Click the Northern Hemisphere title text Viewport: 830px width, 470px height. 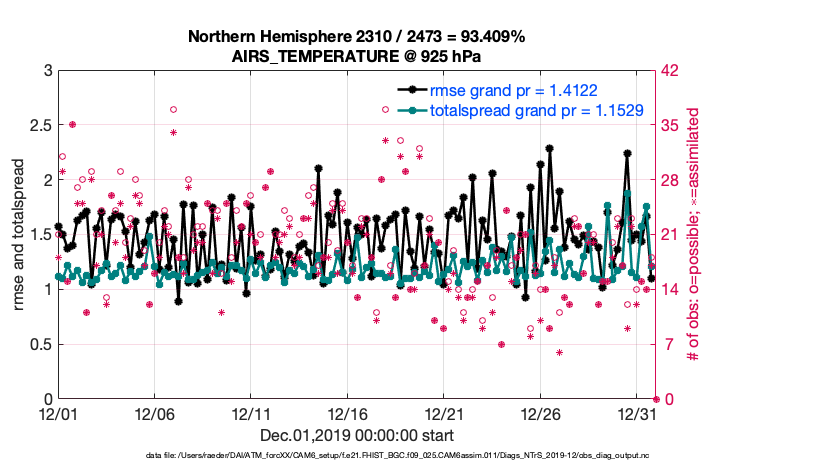click(356, 37)
